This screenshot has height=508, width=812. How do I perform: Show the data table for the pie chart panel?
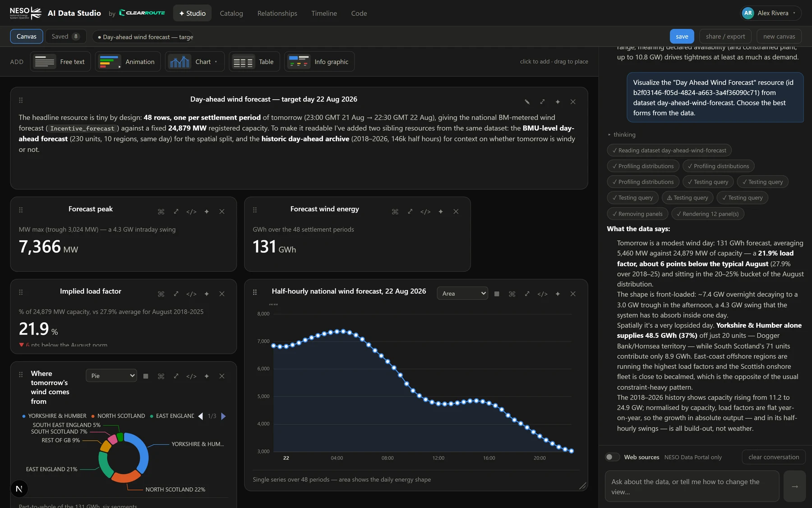point(146,376)
